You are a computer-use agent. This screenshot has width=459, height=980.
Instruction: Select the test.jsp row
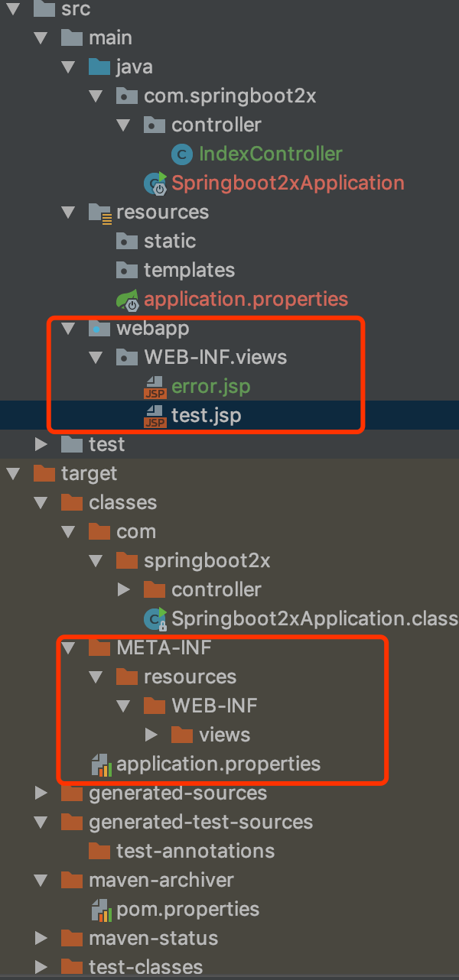[229, 416]
